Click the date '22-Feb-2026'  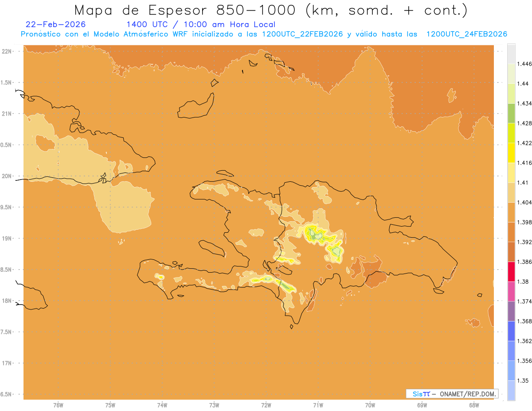(x=55, y=24)
